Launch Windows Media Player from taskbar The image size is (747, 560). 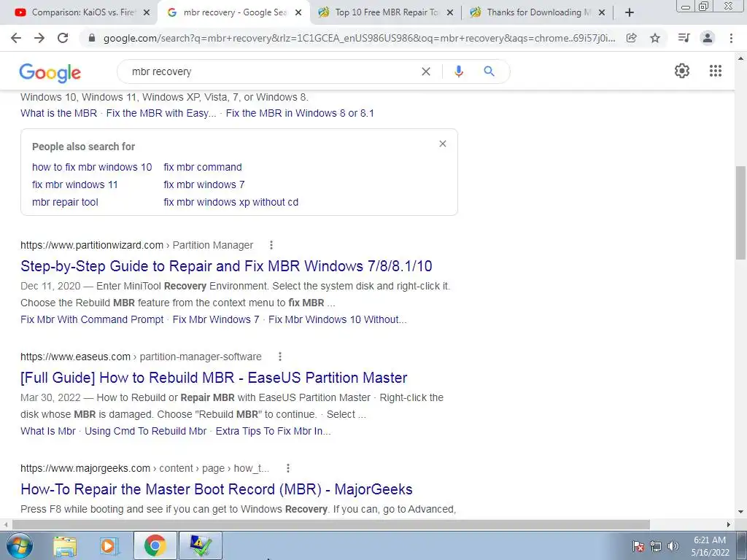pyautogui.click(x=109, y=545)
